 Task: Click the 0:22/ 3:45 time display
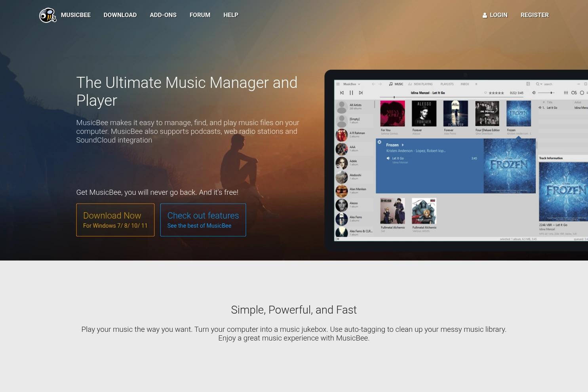click(517, 93)
